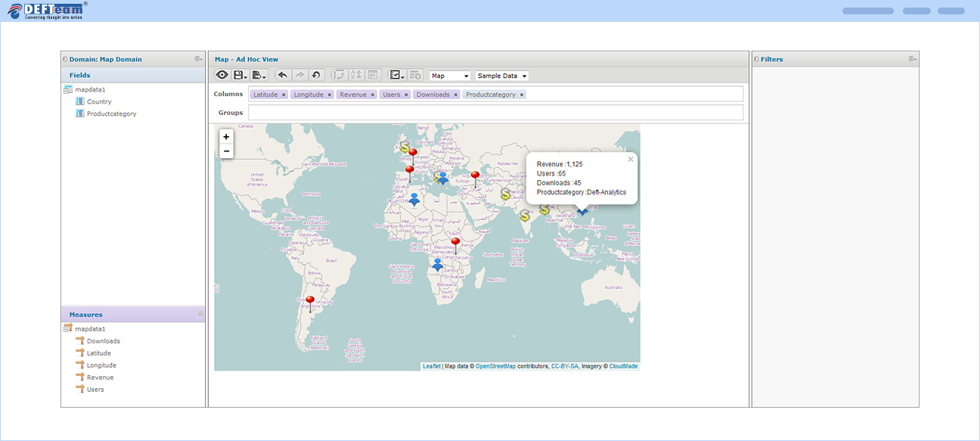Select the Revenue measure in the tree
The height and width of the screenshot is (441, 980).
100,377
